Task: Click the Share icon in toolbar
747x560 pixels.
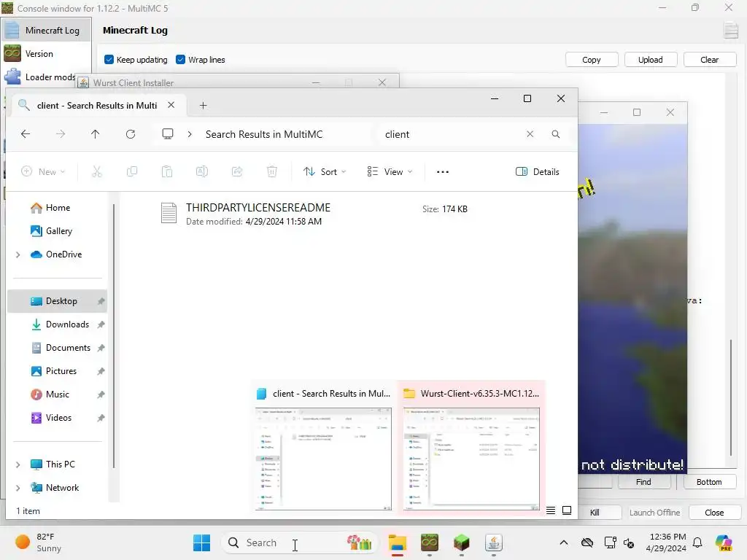Action: tap(237, 171)
